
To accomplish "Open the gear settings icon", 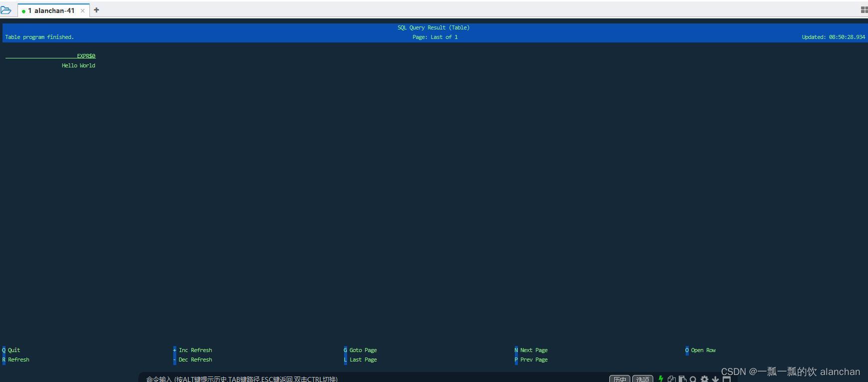I will (704, 379).
